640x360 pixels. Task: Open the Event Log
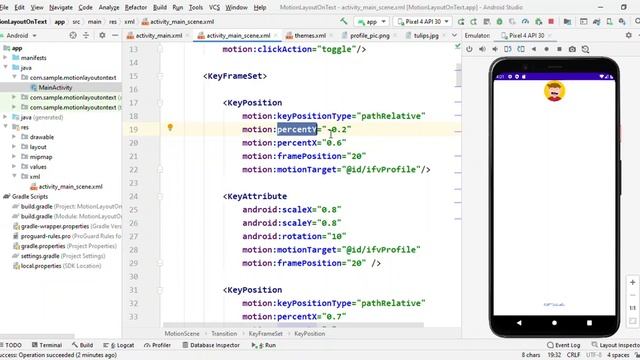(564, 345)
